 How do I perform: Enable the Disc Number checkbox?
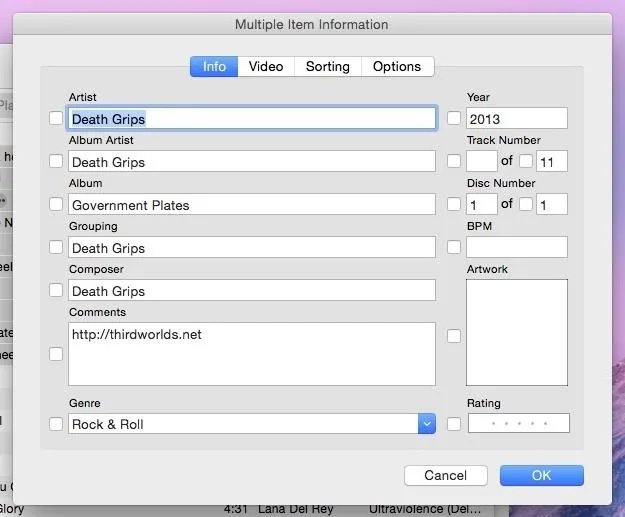pyautogui.click(x=454, y=204)
